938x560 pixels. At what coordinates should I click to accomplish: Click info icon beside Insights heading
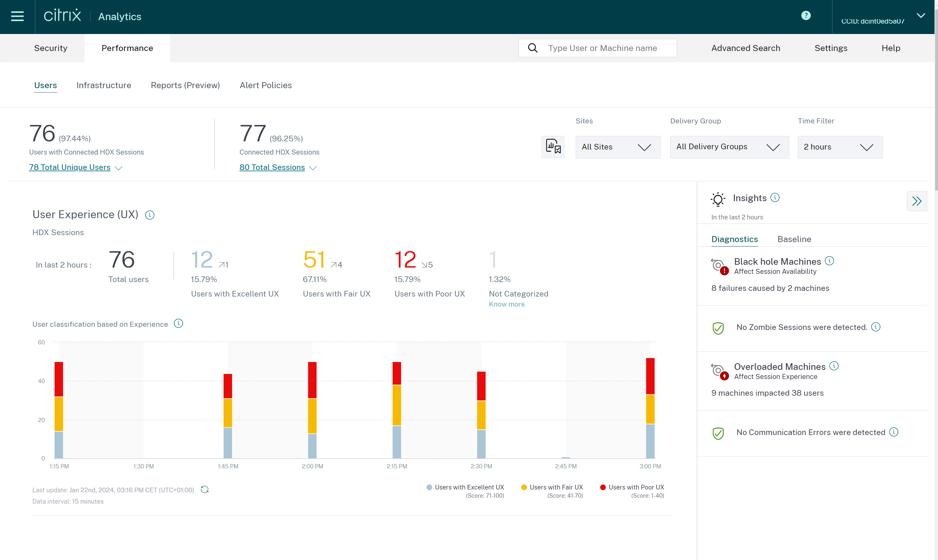point(775,198)
